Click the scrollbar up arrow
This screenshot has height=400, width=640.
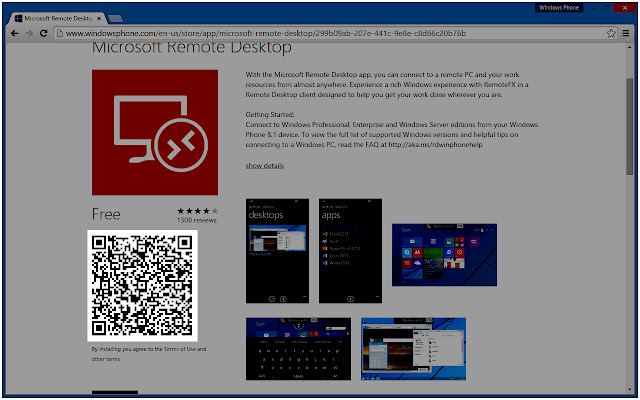(630, 47)
